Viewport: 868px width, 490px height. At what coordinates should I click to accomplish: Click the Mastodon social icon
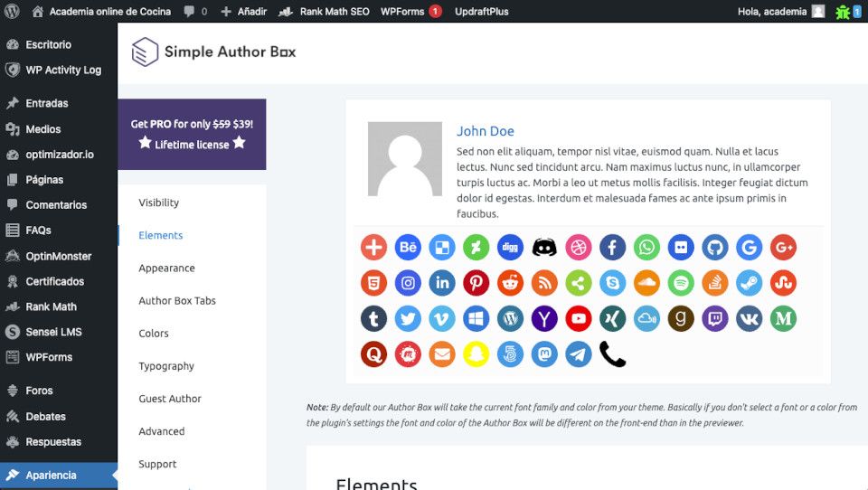pos(544,353)
